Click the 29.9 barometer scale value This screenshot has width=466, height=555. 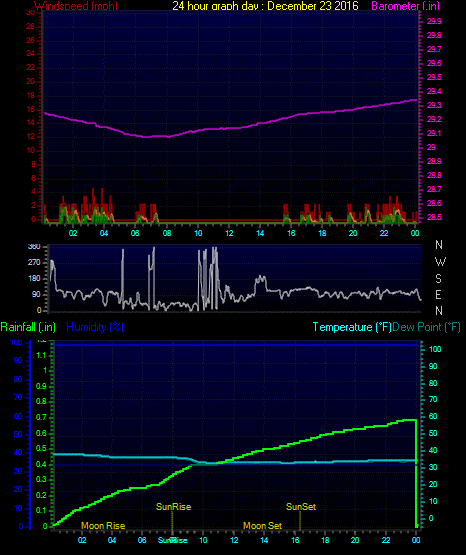point(434,21)
